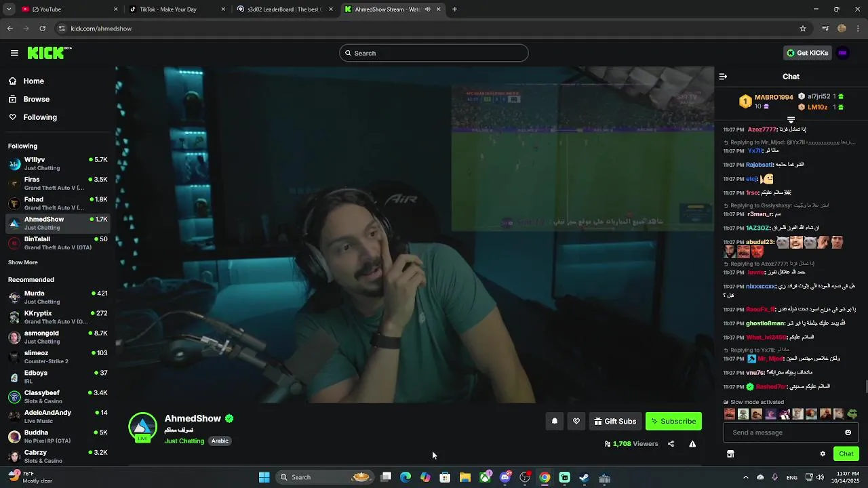Expand Show More in Following list
Screen dimensions: 868x488
(x=23, y=262)
